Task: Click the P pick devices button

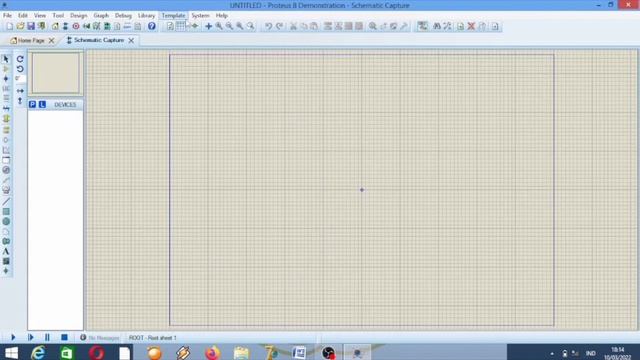Action: coord(33,104)
